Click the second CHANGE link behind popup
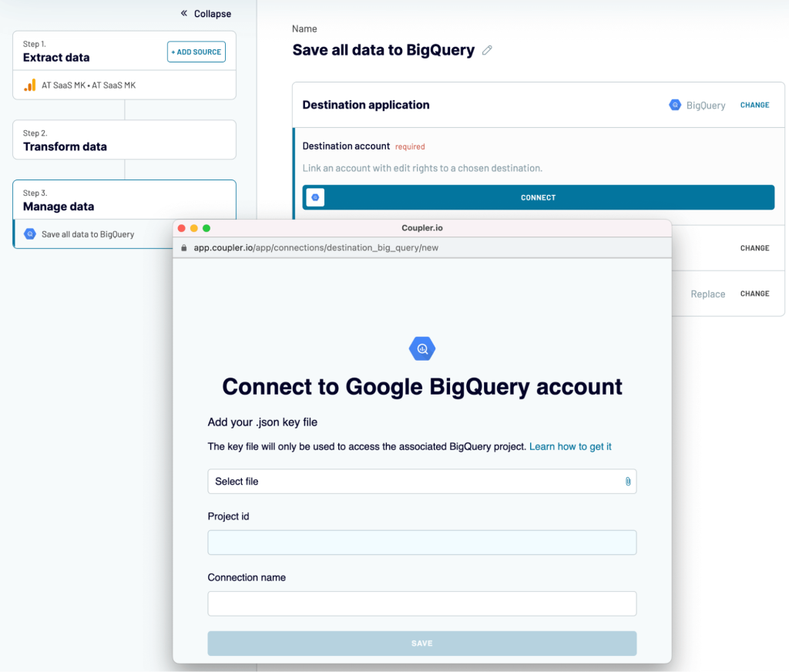This screenshot has width=789, height=672. [754, 248]
